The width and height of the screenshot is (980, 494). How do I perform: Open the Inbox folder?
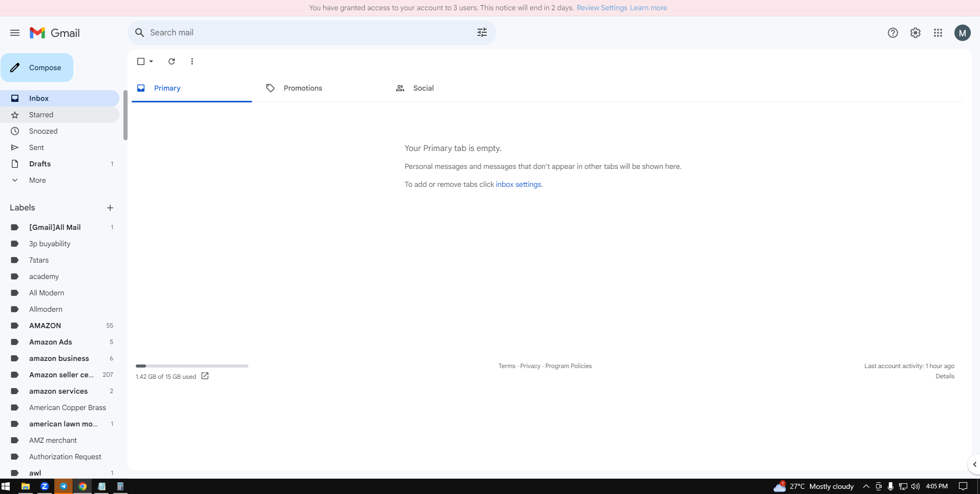click(59, 98)
